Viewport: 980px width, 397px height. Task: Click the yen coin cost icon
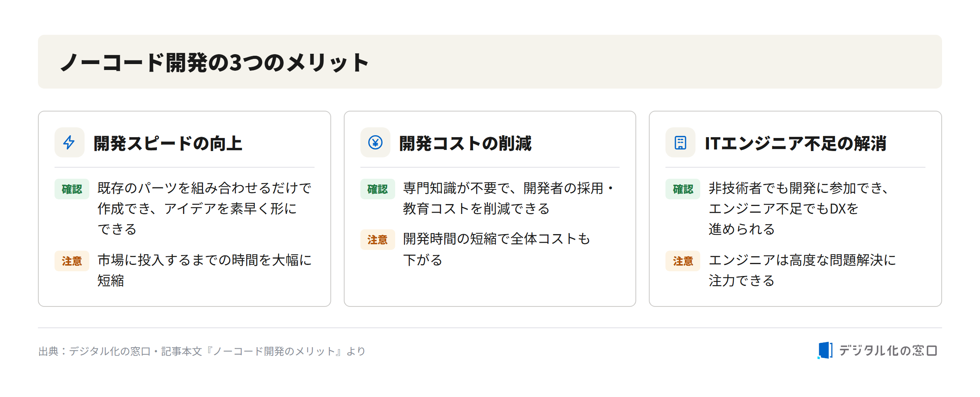pyautogui.click(x=375, y=142)
